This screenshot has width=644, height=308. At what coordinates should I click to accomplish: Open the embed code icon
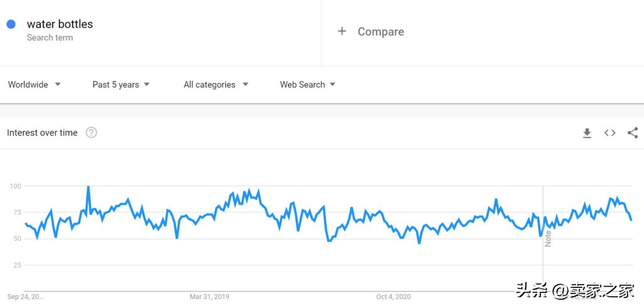pyautogui.click(x=609, y=133)
